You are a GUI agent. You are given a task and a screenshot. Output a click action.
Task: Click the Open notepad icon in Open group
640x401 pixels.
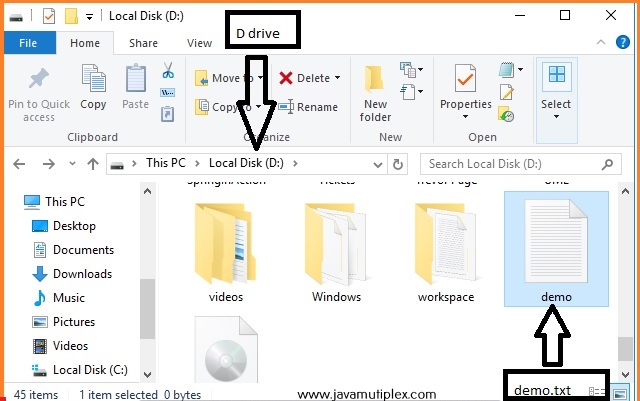[x=506, y=69]
